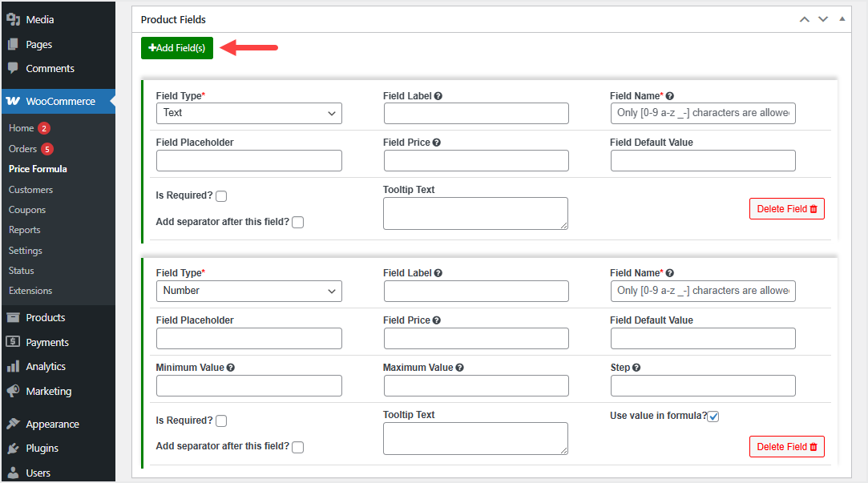Viewport: 868px width, 483px height.
Task: Enable Is Required for the Text field
Action: (221, 196)
